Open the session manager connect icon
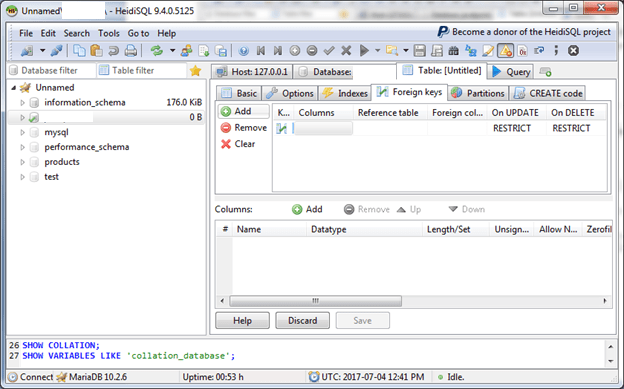This screenshot has width=624, height=389. 27,51
